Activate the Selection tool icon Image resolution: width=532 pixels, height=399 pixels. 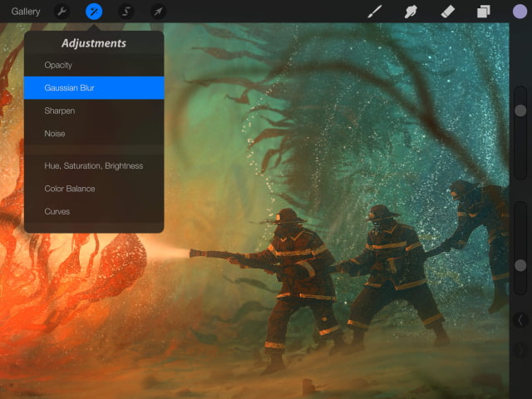(126, 12)
